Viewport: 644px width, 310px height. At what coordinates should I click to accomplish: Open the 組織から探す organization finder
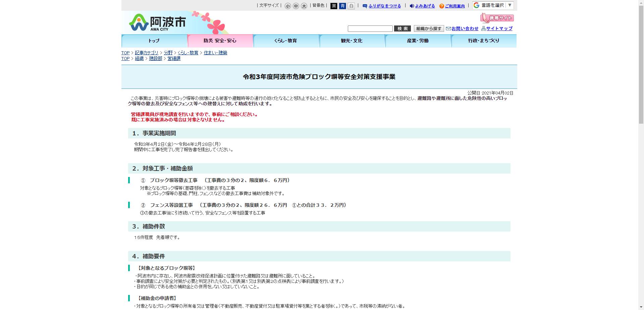click(429, 28)
